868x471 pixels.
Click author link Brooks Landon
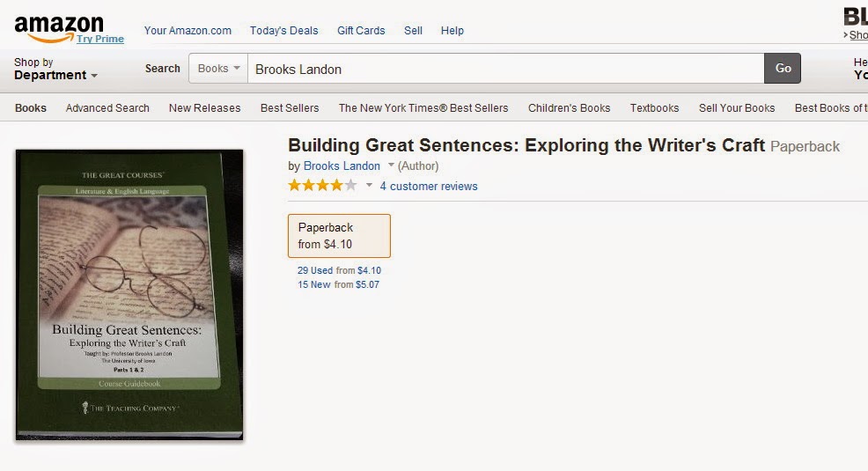[x=342, y=166]
